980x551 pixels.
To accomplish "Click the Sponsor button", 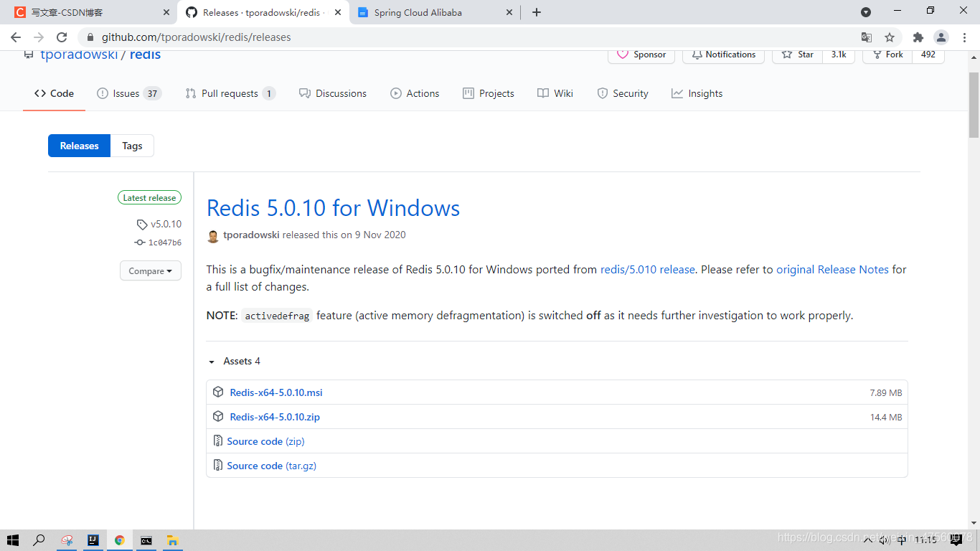I will click(641, 55).
